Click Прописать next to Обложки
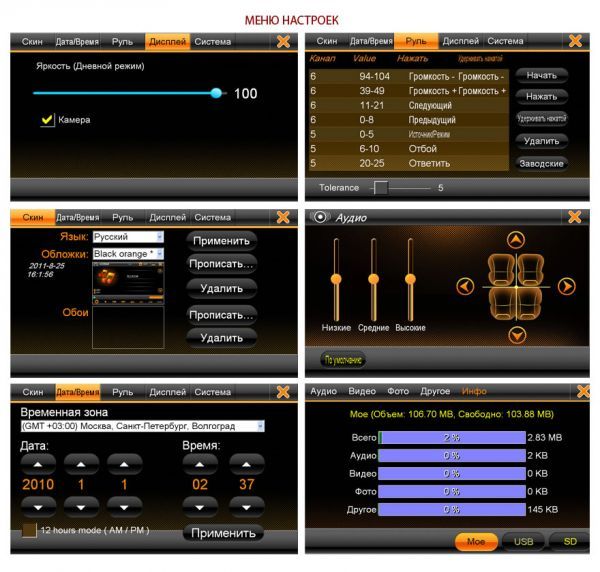 221,264
